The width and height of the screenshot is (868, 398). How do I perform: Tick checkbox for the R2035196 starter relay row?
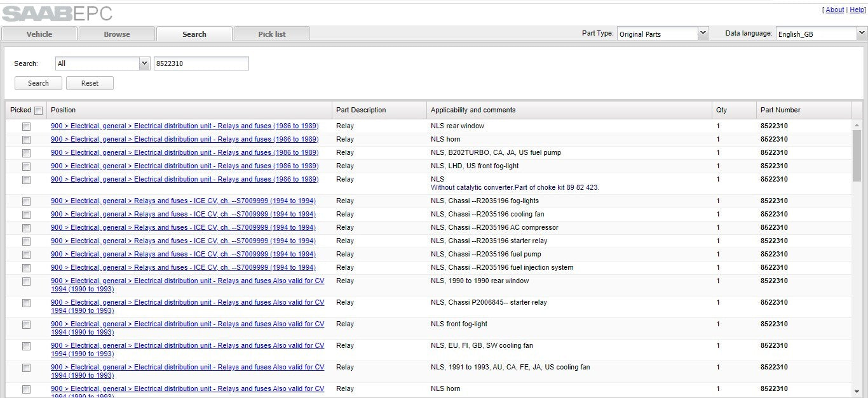coord(26,241)
